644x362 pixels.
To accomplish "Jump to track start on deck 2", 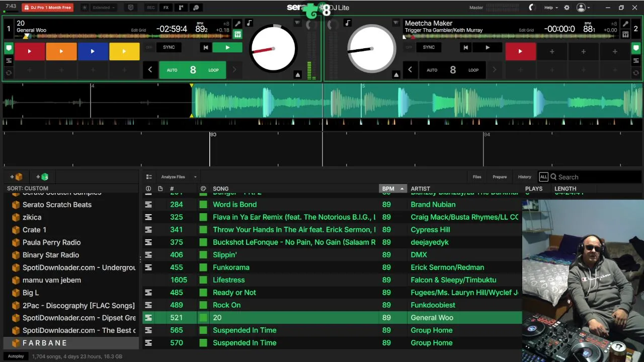I will click(465, 47).
